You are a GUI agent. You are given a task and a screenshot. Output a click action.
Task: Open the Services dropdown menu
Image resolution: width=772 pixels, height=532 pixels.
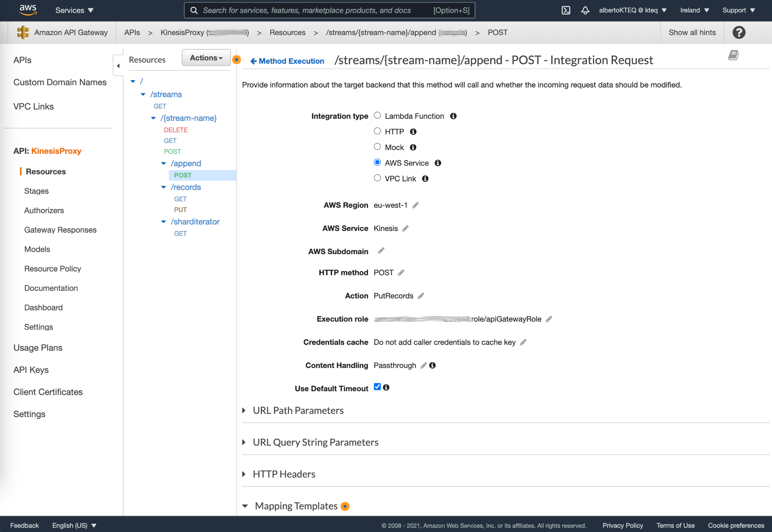coord(74,10)
